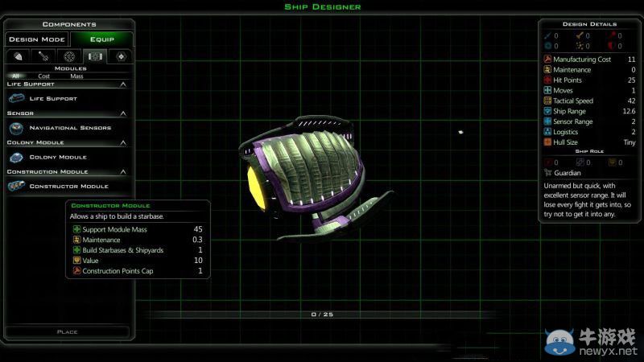The height and width of the screenshot is (362, 644).
Task: Open the engines circular category tab
Action: pos(69,56)
